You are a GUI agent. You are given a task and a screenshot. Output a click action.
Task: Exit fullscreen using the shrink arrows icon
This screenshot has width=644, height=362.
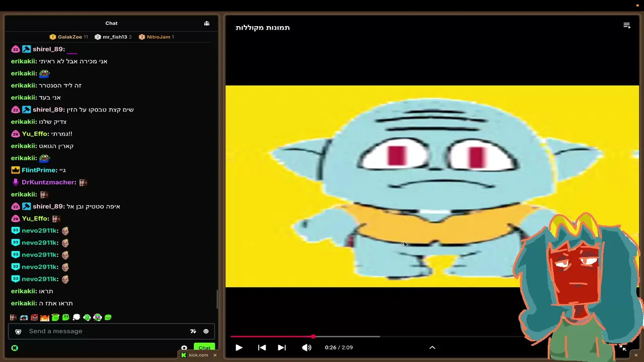(x=622, y=347)
